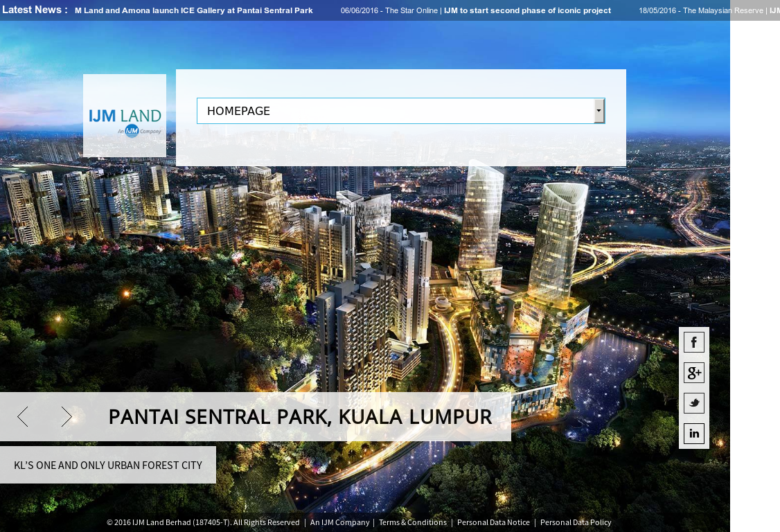Open the Twitter bird icon
The height and width of the screenshot is (532, 780).
point(694,403)
